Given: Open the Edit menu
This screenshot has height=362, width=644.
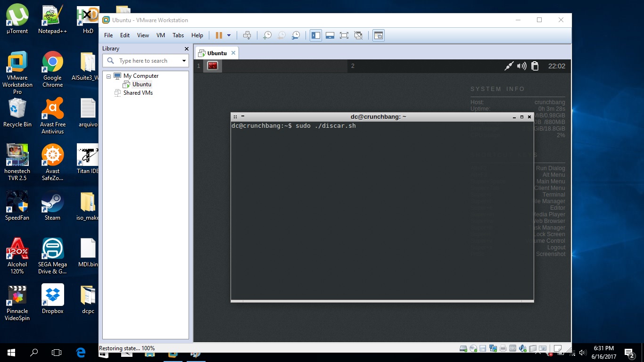Looking at the screenshot, I should (125, 35).
